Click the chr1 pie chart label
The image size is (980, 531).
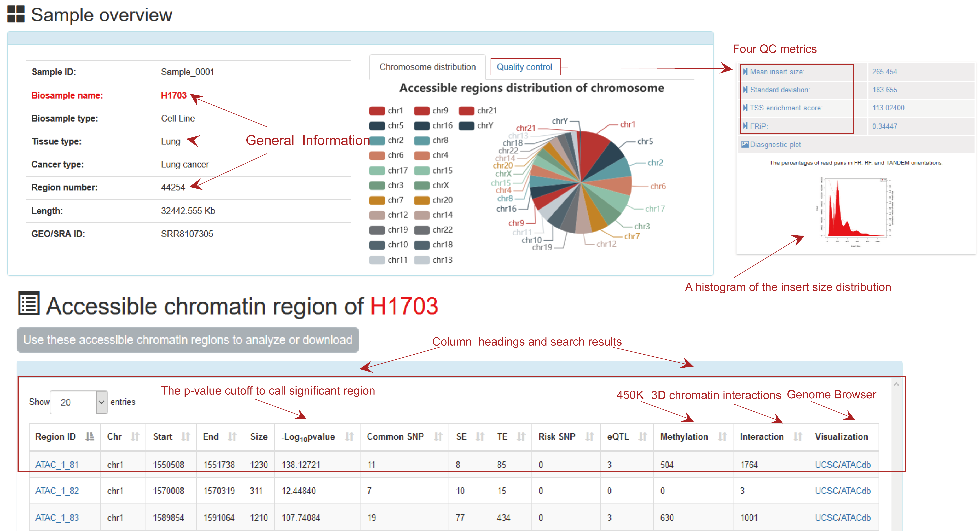(628, 124)
